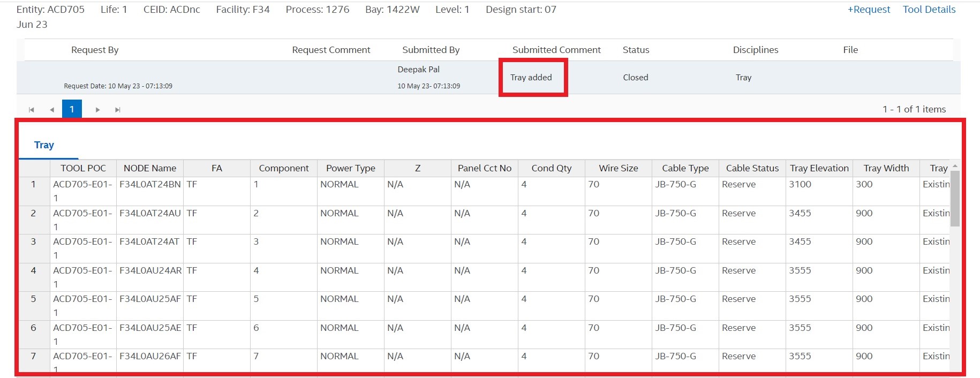Go to first page of requests
The height and width of the screenshot is (378, 980).
(32, 110)
